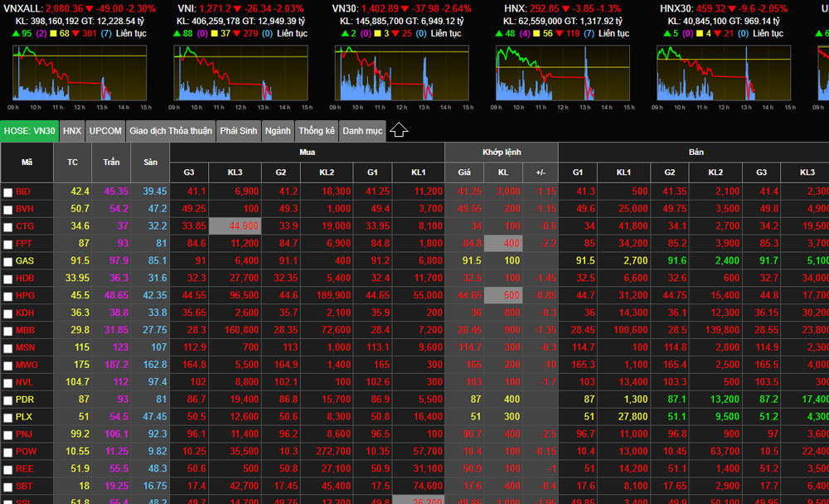Image resolution: width=829 pixels, height=504 pixels.
Task: Select the checkbox for the PNJ row
Action: pyautogui.click(x=7, y=434)
